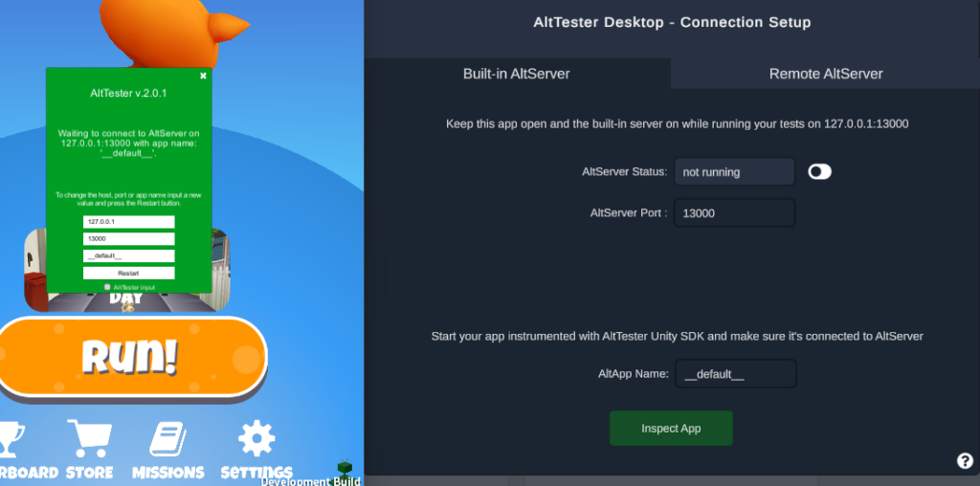Image resolution: width=980 pixels, height=486 pixels.
Task: Click the Waiting to connect message in popup
Action: pos(129,144)
